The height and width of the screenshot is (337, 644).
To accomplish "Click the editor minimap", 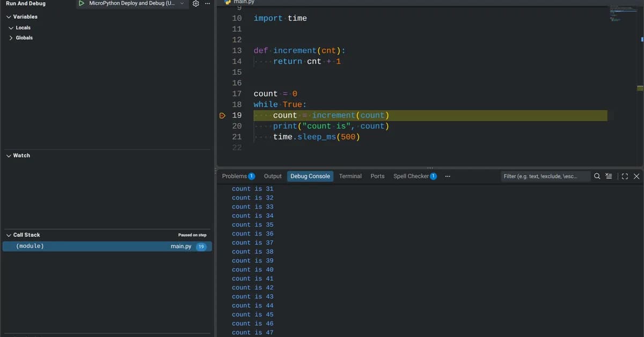I will coord(623,13).
